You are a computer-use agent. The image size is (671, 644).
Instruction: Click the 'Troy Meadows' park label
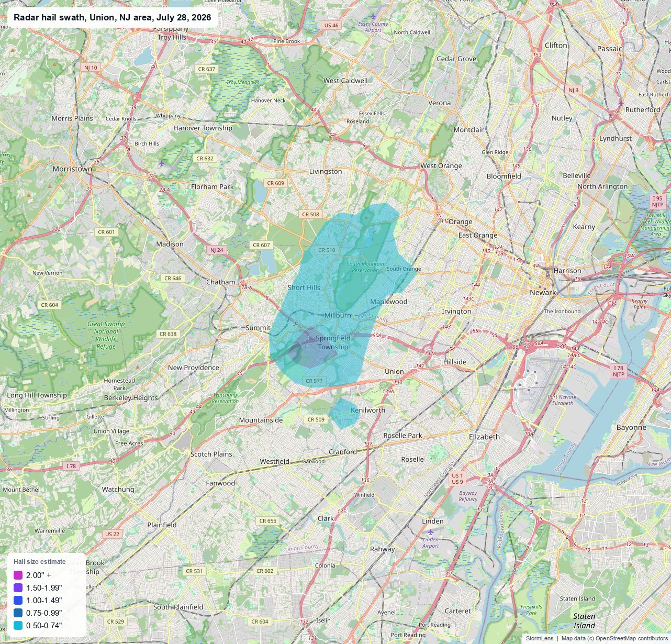tap(243, 82)
